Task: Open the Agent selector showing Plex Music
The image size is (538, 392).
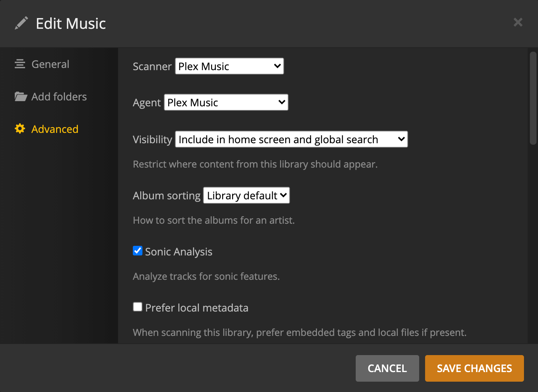Action: (226, 102)
